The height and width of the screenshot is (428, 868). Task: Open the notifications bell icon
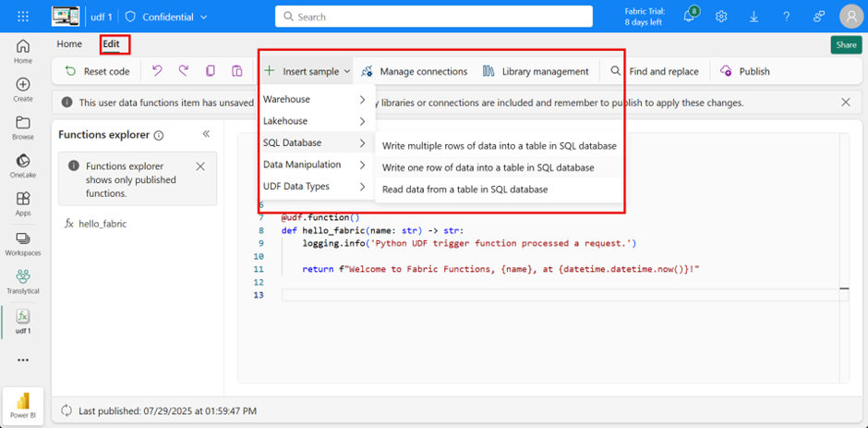[x=690, y=17]
